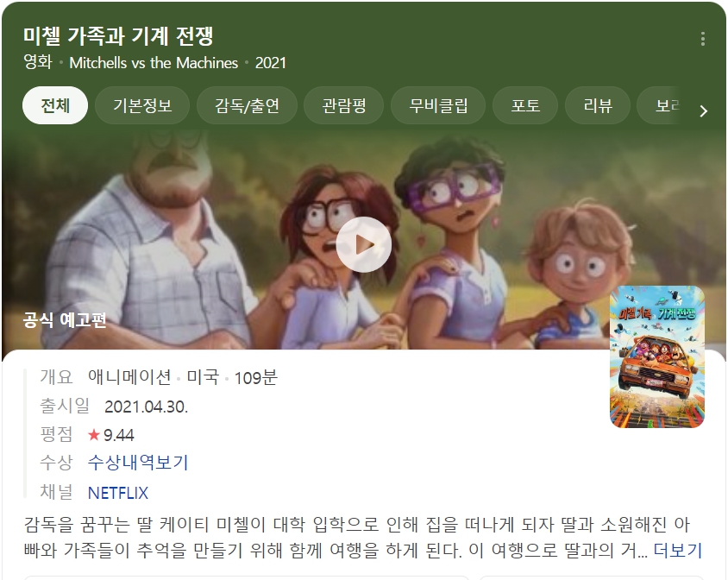728x580 pixels.
Task: Click the release date 2021.04.30.
Action: 147,407
